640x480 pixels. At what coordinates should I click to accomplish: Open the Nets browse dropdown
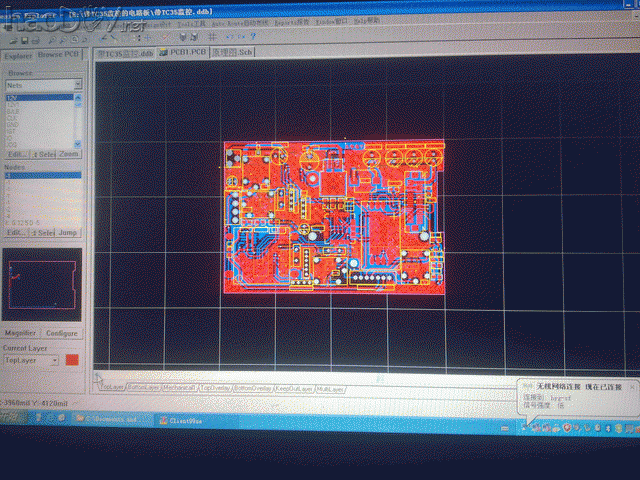tap(76, 87)
